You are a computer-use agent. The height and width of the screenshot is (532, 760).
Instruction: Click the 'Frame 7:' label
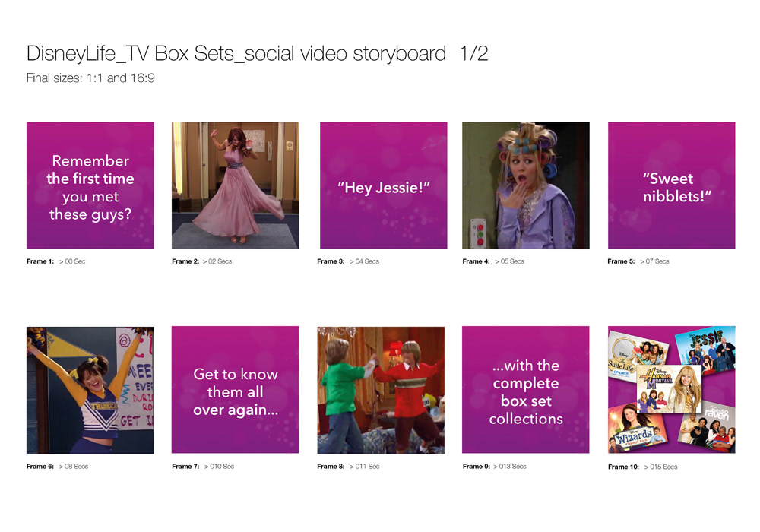[x=185, y=466]
